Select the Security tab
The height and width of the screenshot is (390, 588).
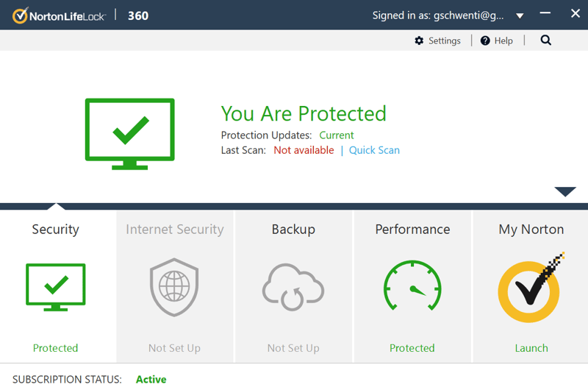[x=56, y=230]
